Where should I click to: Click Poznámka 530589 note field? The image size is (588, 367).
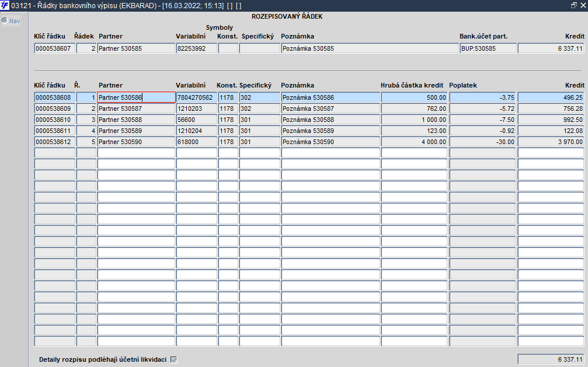coord(330,131)
